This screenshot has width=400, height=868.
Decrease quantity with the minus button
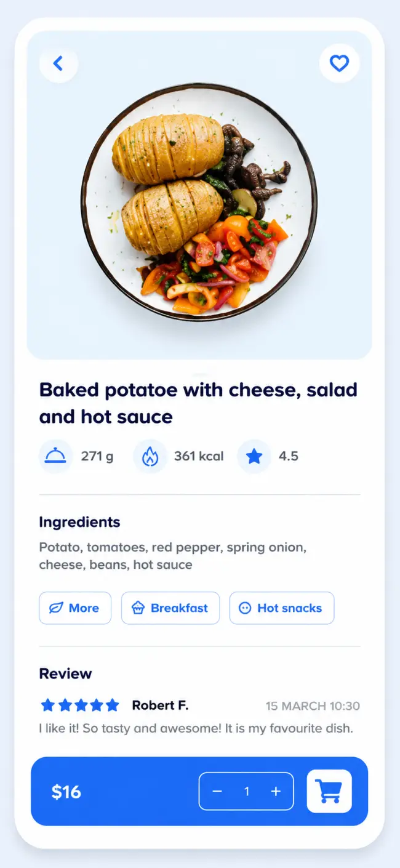click(217, 792)
